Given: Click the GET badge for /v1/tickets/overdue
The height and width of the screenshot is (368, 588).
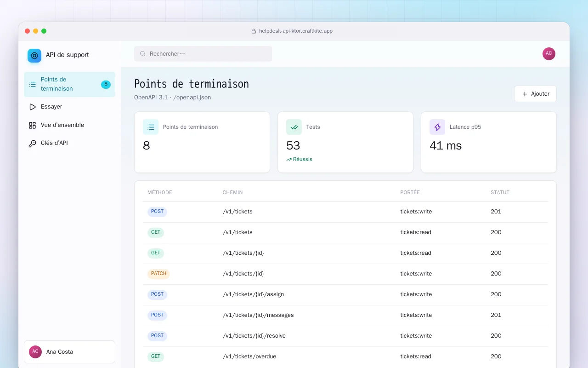Looking at the screenshot, I should (x=156, y=356).
